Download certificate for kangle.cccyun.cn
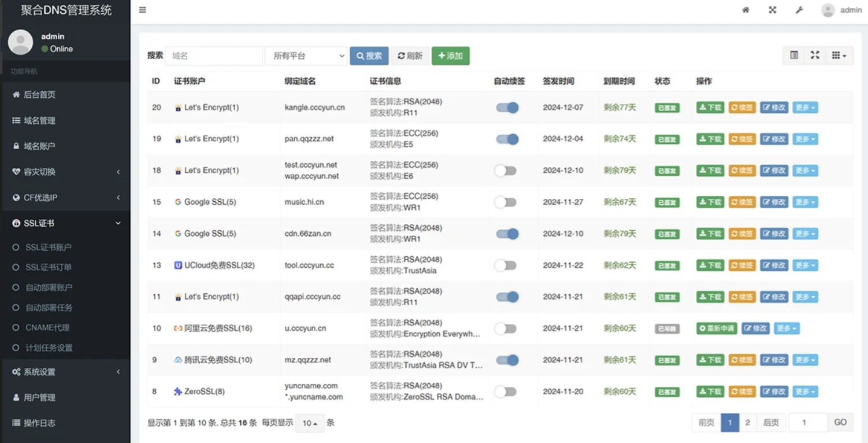 click(710, 108)
